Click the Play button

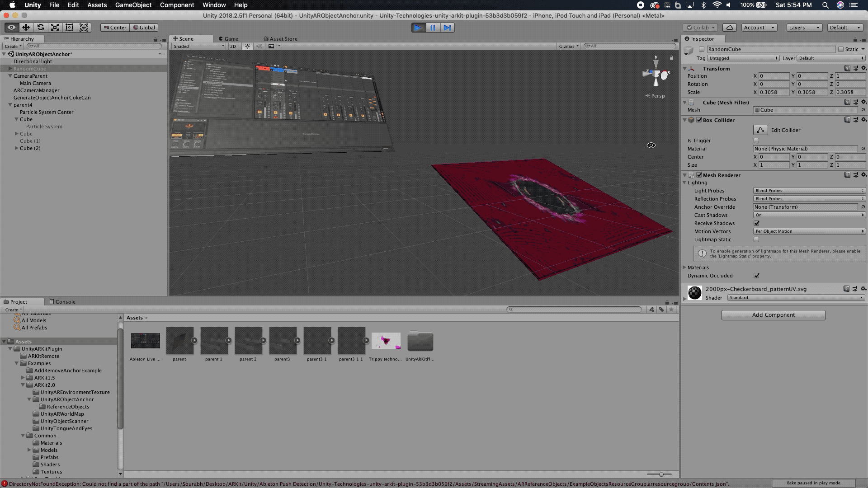(x=418, y=28)
